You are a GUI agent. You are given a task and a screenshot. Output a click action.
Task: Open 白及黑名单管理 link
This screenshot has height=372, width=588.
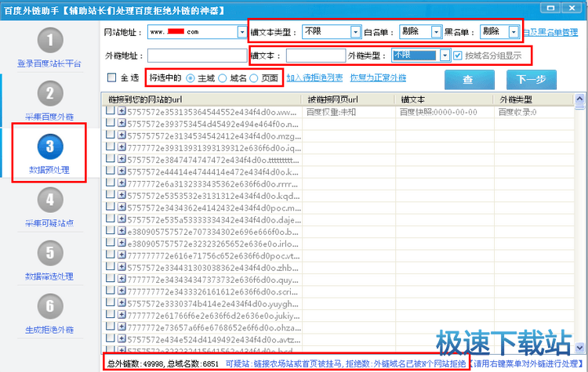(x=550, y=33)
